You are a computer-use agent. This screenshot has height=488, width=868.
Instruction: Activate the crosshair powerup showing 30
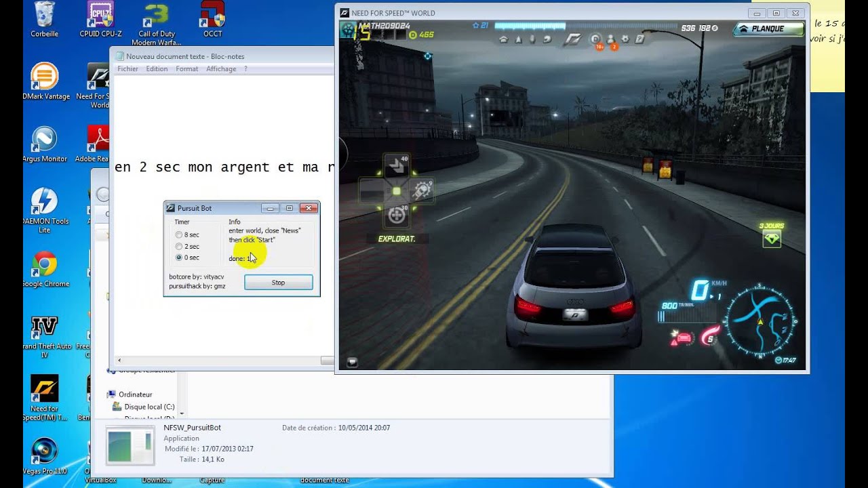click(396, 216)
